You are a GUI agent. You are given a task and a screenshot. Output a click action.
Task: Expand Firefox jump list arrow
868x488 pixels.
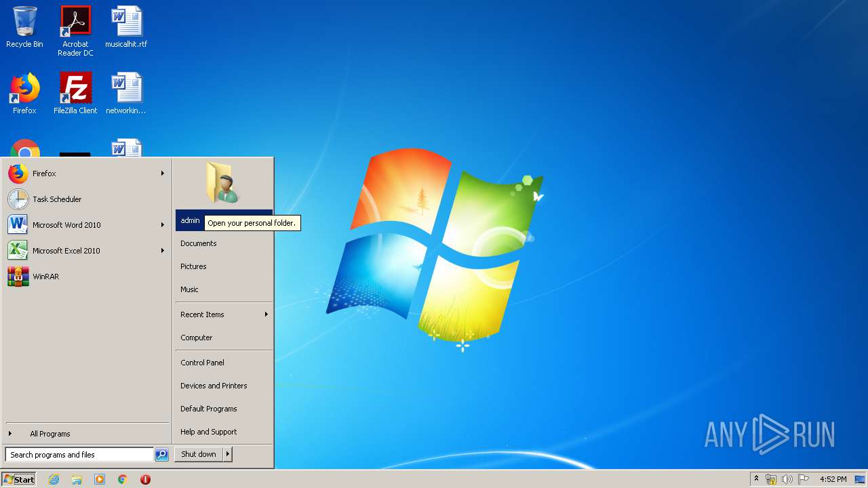point(163,174)
